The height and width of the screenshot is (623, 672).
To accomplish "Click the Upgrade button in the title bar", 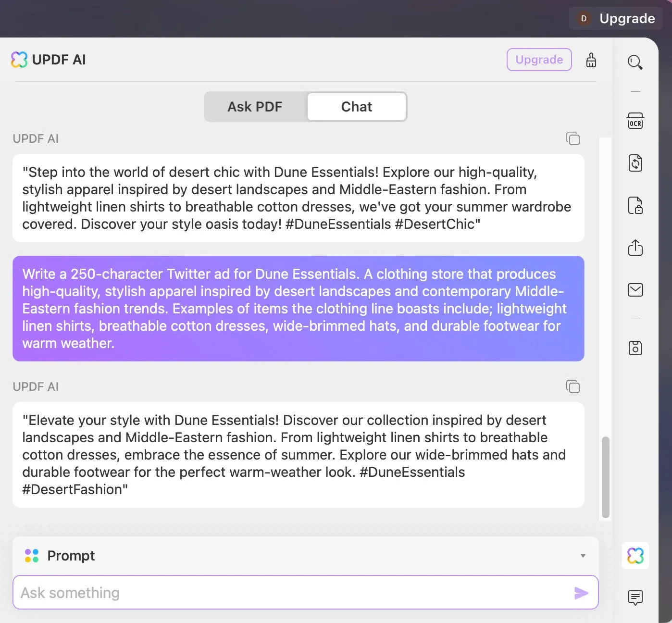I will tap(616, 18).
